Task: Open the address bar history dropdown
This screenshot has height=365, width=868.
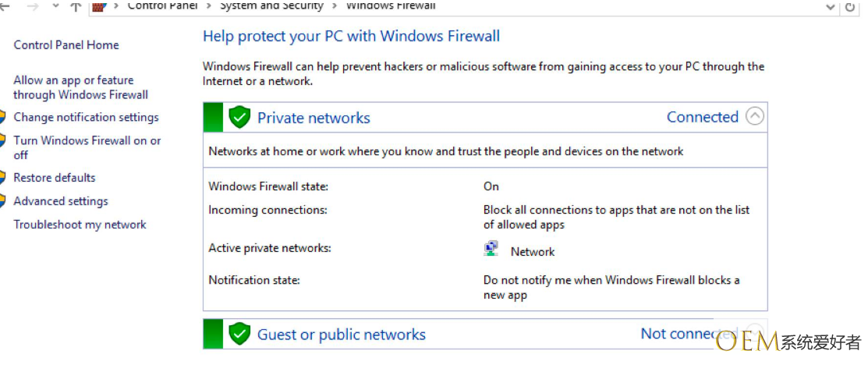Action: [x=830, y=6]
